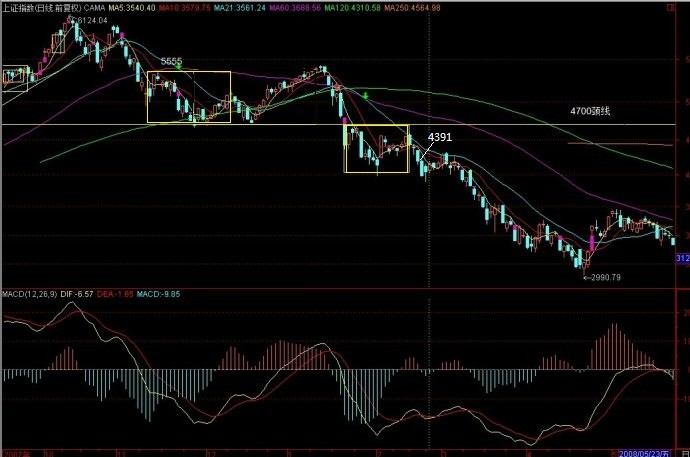690x457 pixels.
Task: Click the MA5 indicator value in header
Action: [131, 7]
